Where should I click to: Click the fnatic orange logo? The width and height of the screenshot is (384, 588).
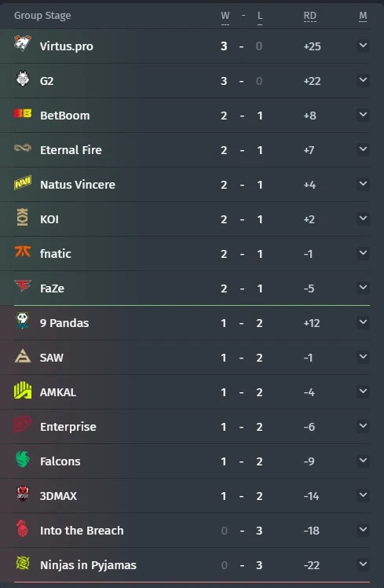(23, 252)
